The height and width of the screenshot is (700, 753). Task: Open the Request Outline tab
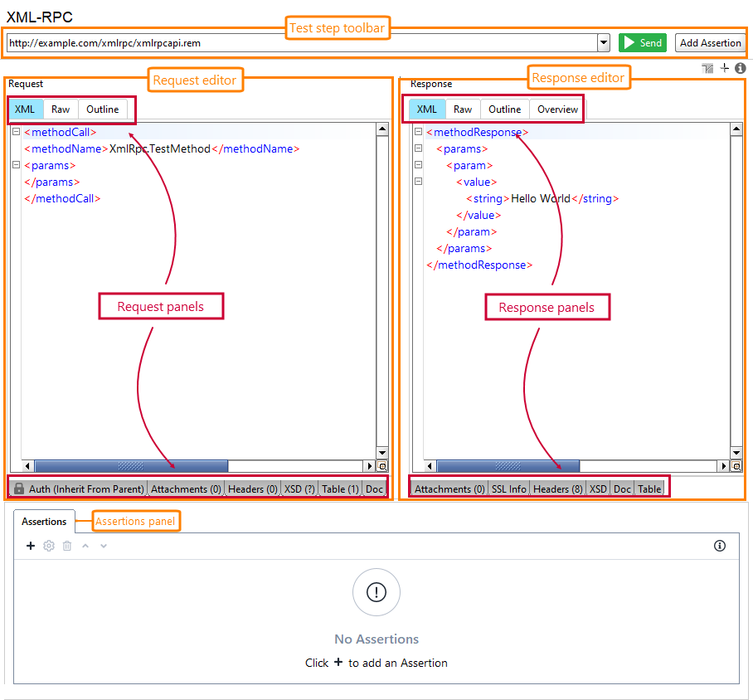click(102, 109)
